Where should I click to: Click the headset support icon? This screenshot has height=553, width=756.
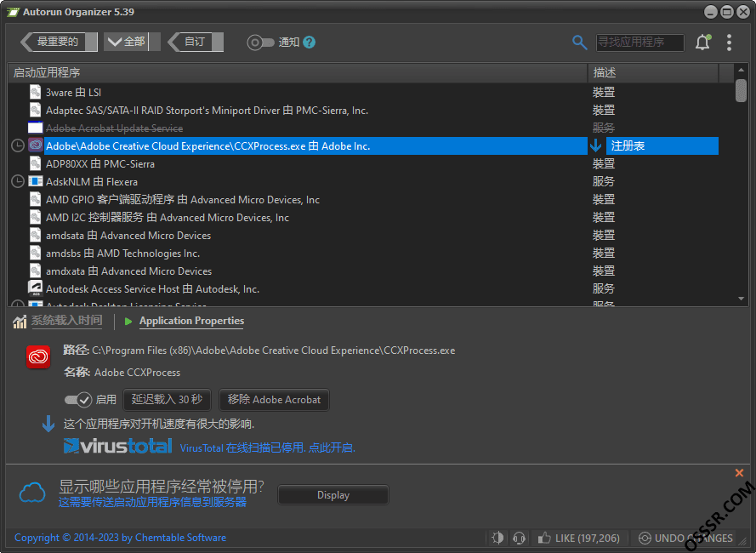pos(520,538)
